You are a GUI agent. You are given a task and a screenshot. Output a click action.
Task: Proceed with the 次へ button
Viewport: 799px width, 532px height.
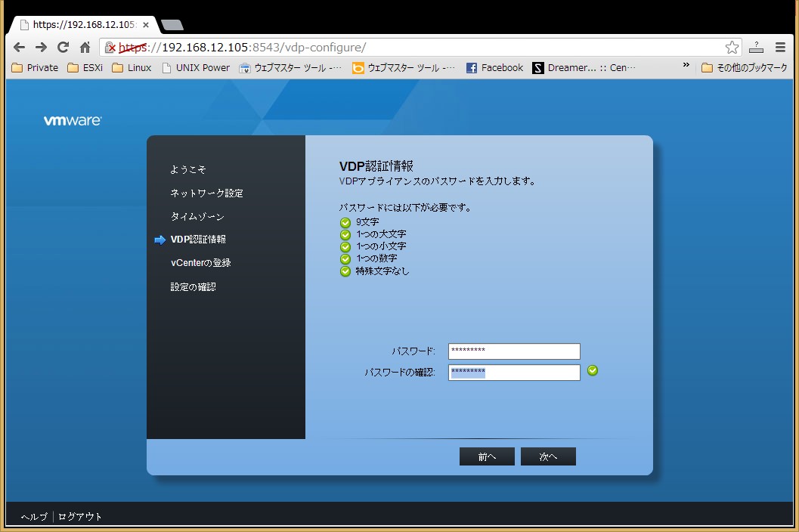pyautogui.click(x=548, y=456)
